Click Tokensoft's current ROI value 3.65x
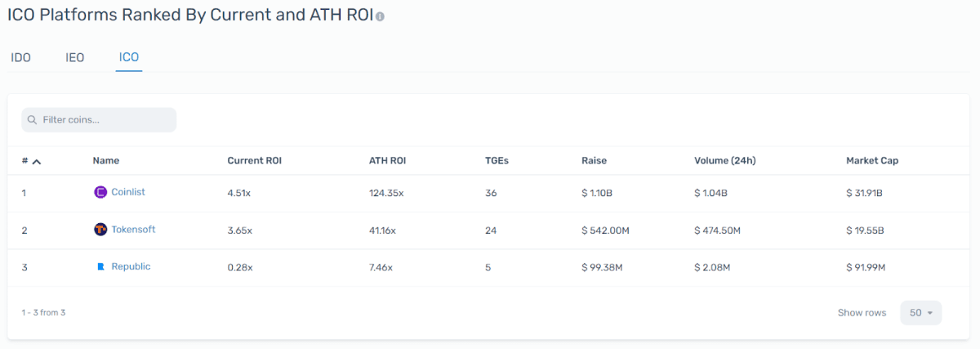This screenshot has height=349, width=980. pos(239,230)
